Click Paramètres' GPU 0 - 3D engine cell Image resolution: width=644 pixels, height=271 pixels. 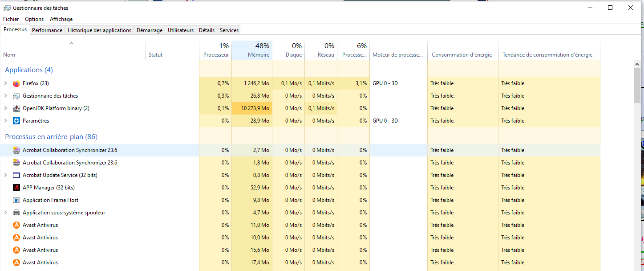398,121
